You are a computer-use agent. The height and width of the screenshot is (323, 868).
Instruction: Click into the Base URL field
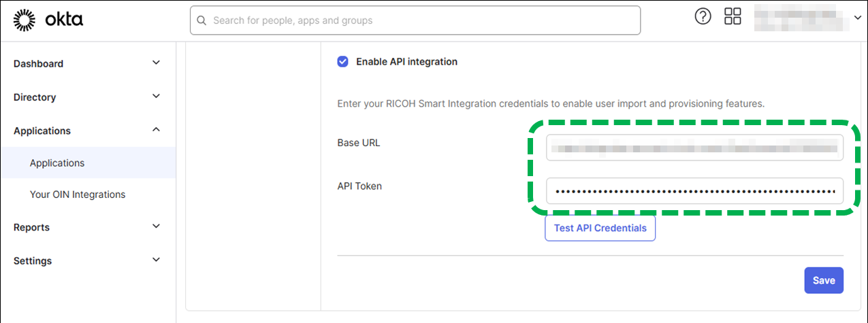coord(694,147)
